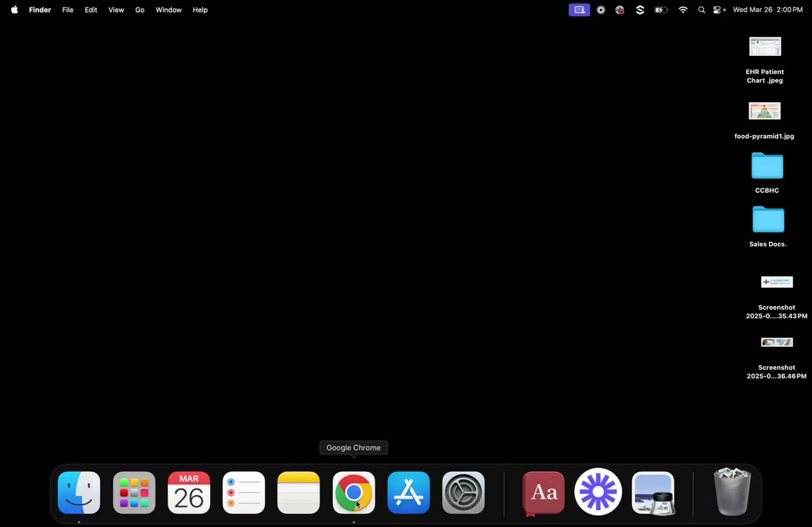Launch Reminders from the Dock
This screenshot has width=812, height=527.
pyautogui.click(x=244, y=493)
